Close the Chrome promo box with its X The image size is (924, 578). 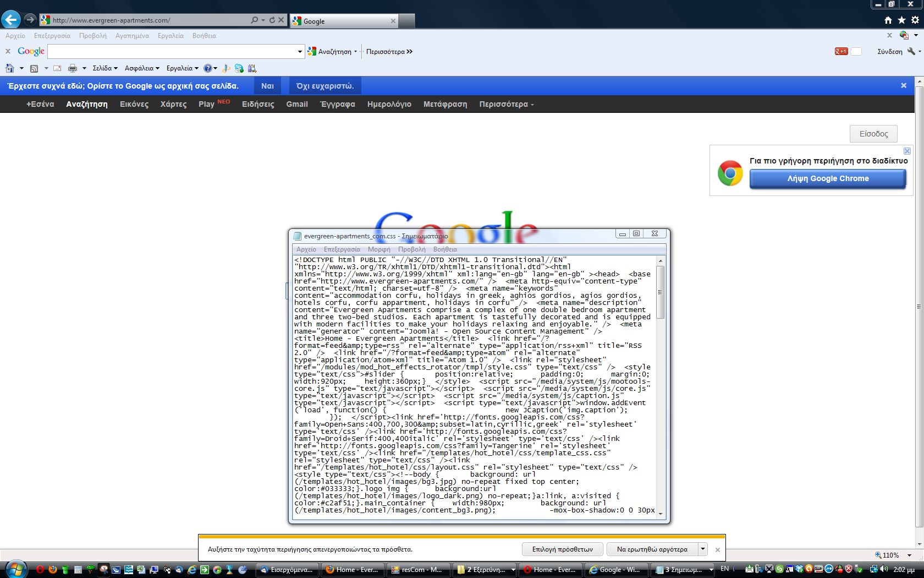(x=907, y=151)
